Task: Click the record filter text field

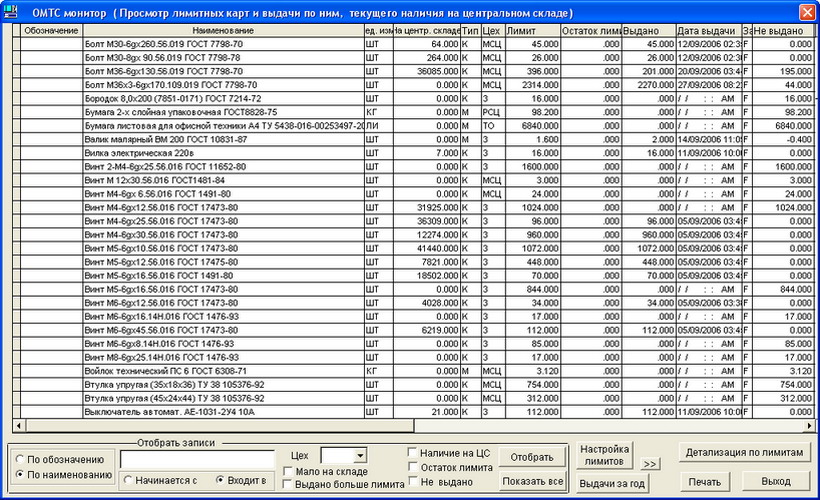Action: tap(196, 458)
